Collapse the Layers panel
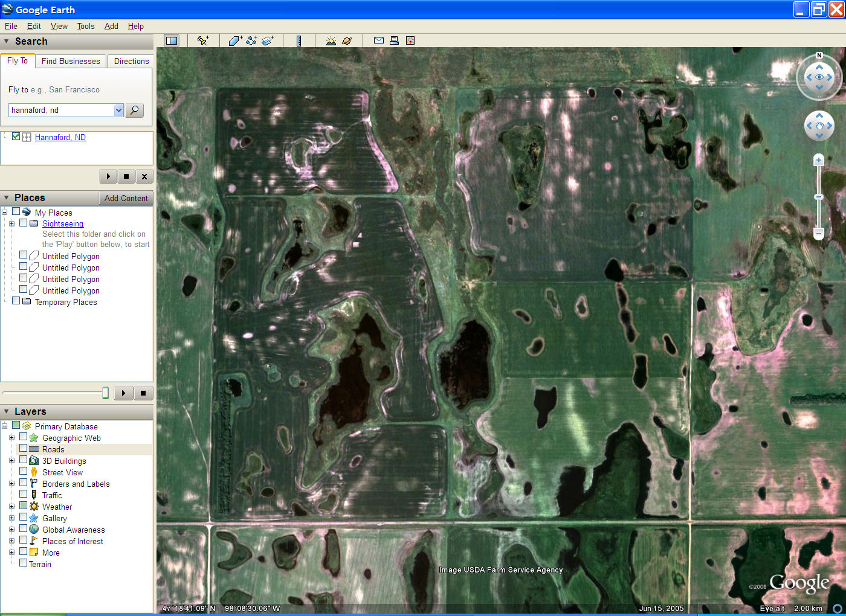The width and height of the screenshot is (846, 616). [7, 412]
